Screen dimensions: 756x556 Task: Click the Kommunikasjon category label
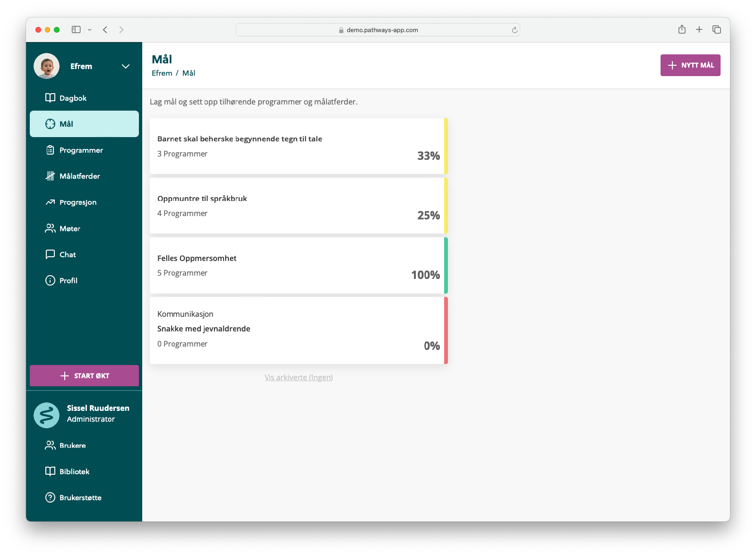[185, 314]
